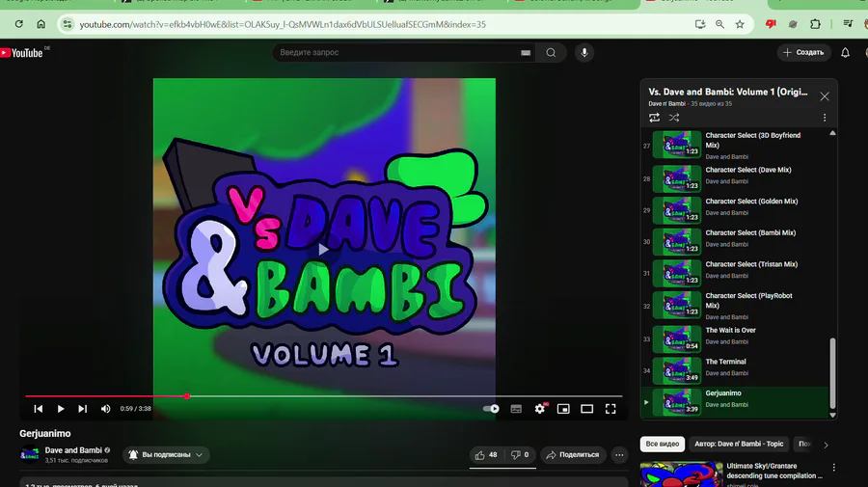Click the Поделиться share button

(x=573, y=455)
